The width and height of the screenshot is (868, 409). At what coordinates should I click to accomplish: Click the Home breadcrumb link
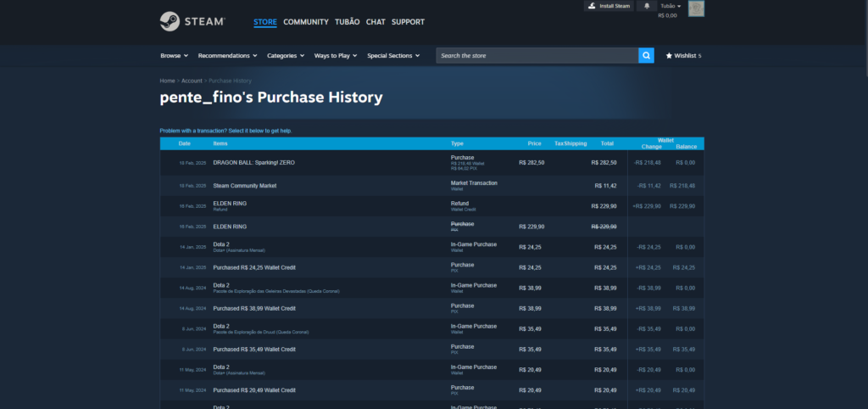tap(167, 81)
